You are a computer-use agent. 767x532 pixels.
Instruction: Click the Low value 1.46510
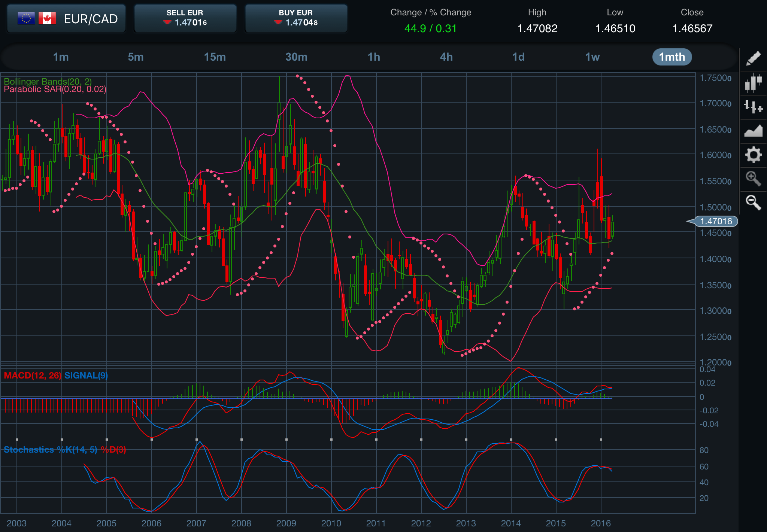615,28
